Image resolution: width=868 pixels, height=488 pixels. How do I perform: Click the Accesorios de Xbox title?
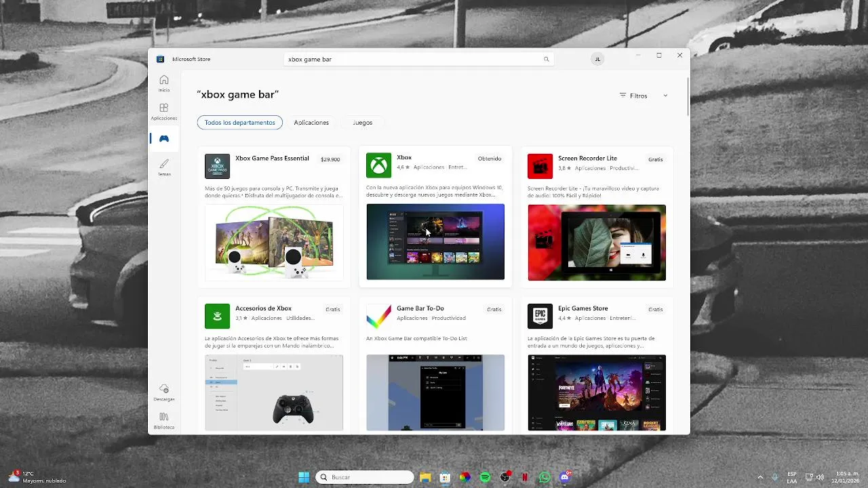(x=263, y=308)
